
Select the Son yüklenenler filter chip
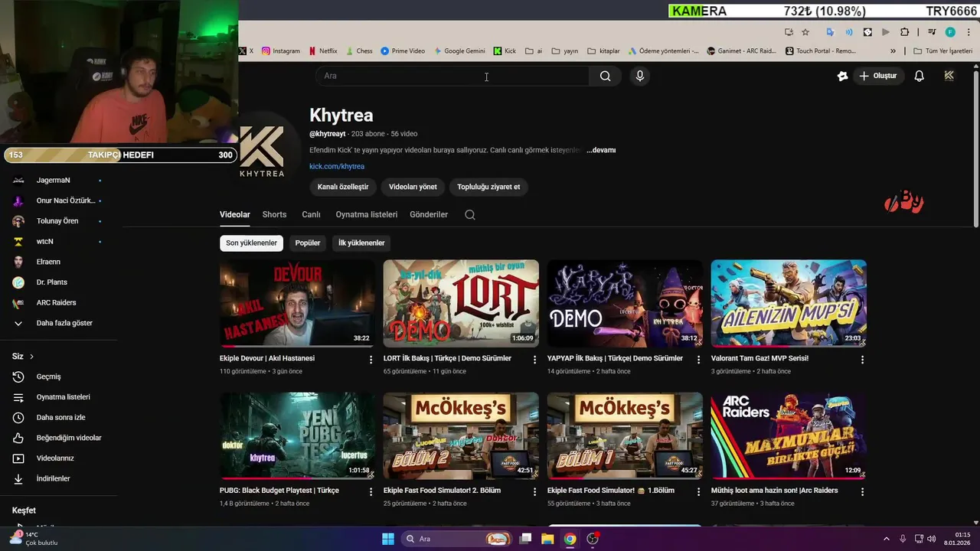(251, 243)
